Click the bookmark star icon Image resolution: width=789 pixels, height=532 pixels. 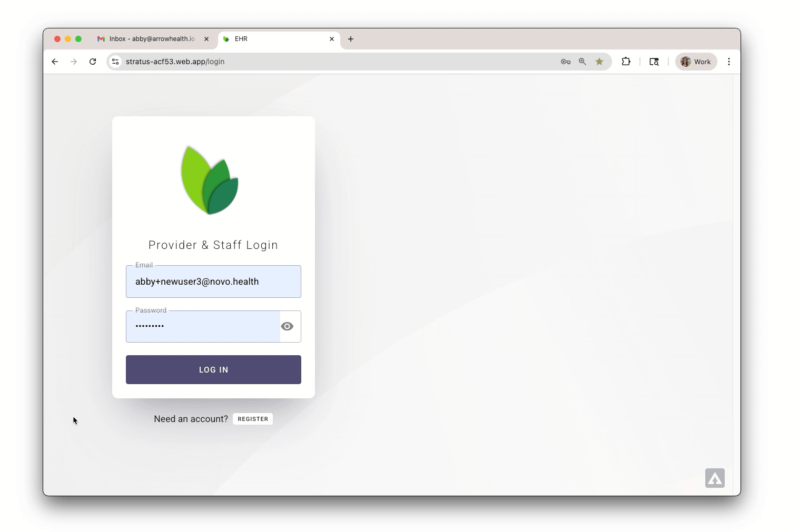tap(599, 62)
